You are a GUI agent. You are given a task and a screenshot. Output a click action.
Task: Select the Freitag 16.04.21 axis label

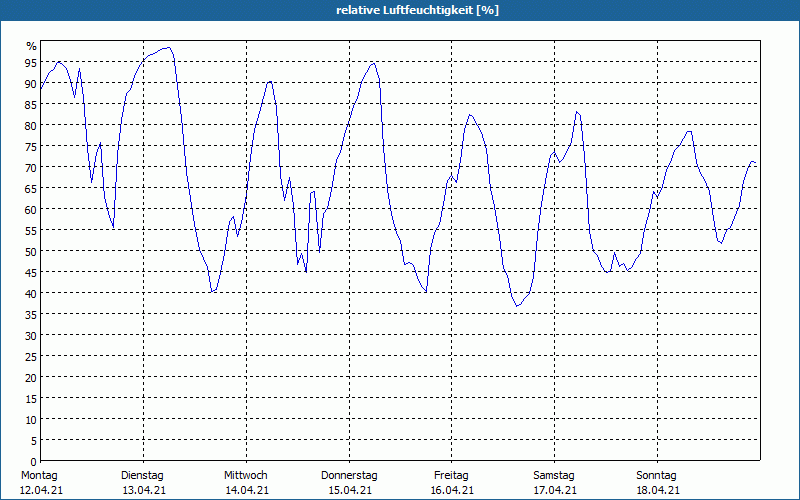point(452,483)
